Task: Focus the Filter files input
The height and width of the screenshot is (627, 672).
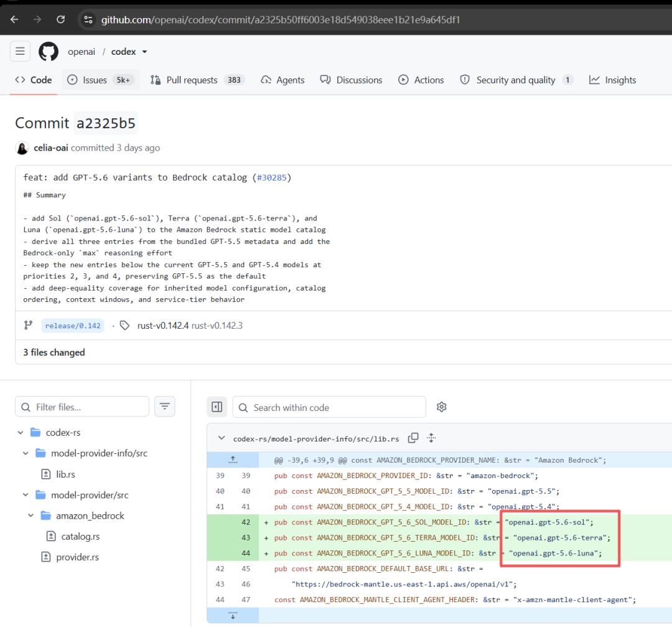Action: [x=82, y=407]
